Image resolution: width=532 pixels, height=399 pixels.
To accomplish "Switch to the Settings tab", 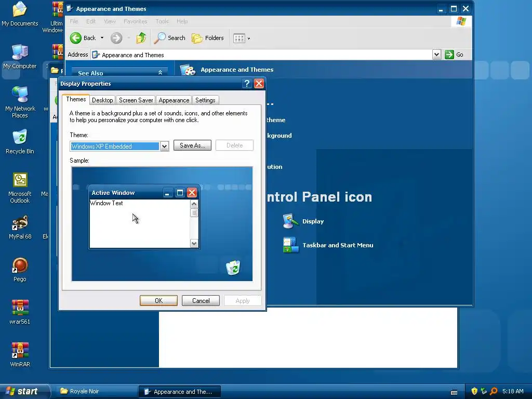I will coord(205,100).
